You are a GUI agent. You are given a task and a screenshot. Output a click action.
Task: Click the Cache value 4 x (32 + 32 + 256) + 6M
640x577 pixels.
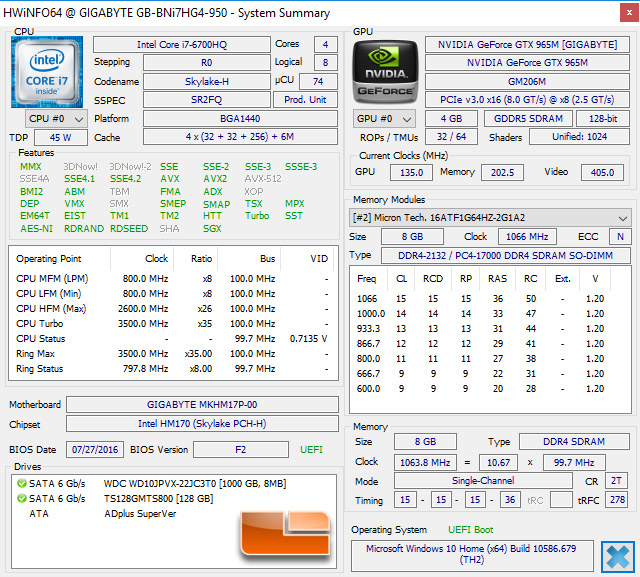(x=240, y=137)
